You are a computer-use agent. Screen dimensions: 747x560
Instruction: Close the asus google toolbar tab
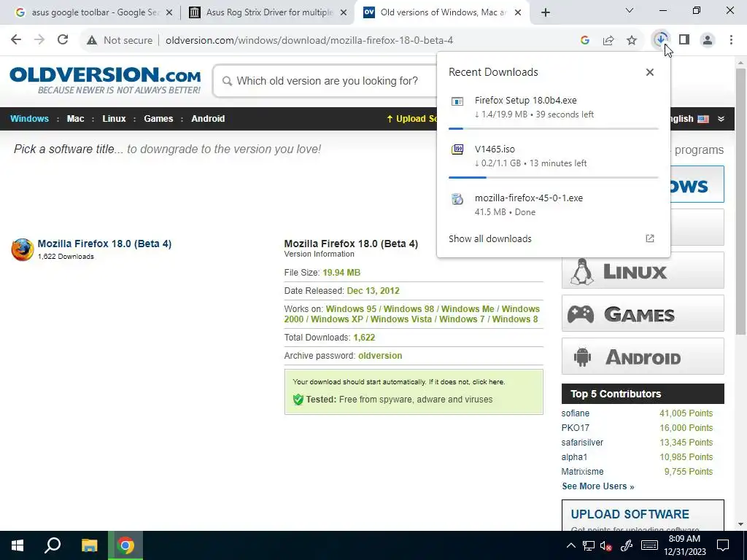coord(169,13)
